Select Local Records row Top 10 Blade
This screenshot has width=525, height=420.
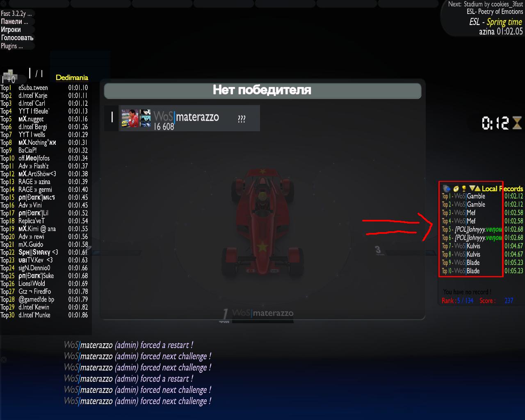482,271
